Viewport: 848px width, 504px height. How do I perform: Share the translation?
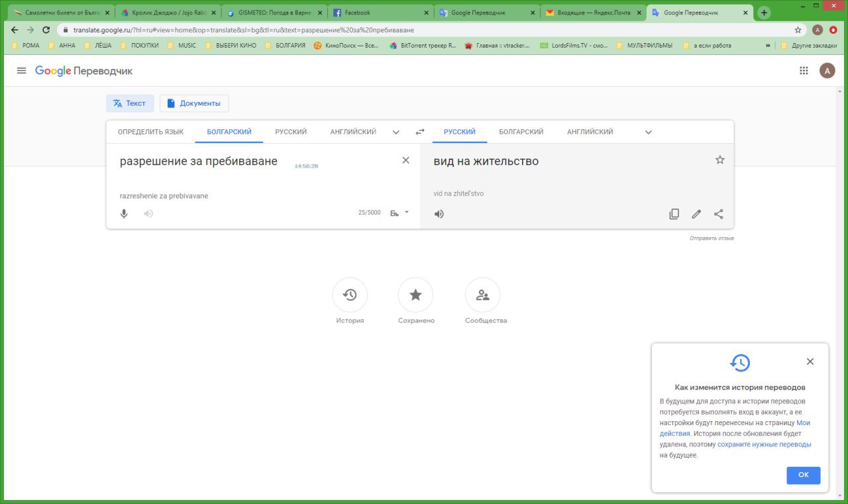click(719, 214)
